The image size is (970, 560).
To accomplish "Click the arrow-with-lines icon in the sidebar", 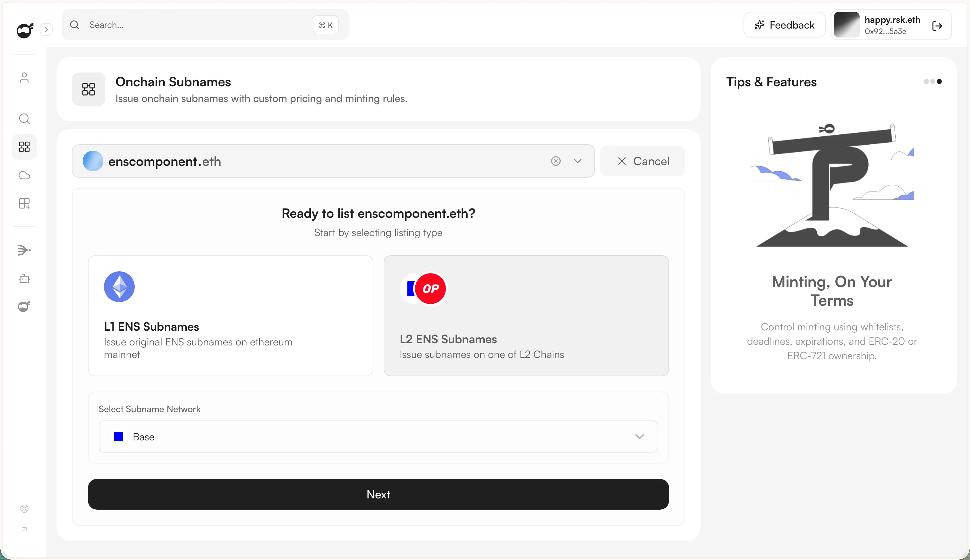I will point(24,250).
